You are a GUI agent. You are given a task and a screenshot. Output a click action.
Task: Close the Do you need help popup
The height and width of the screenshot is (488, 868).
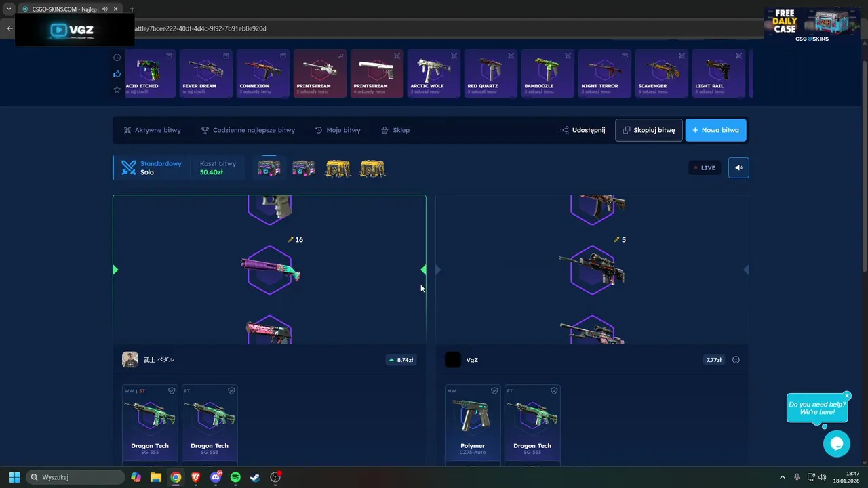point(847,395)
